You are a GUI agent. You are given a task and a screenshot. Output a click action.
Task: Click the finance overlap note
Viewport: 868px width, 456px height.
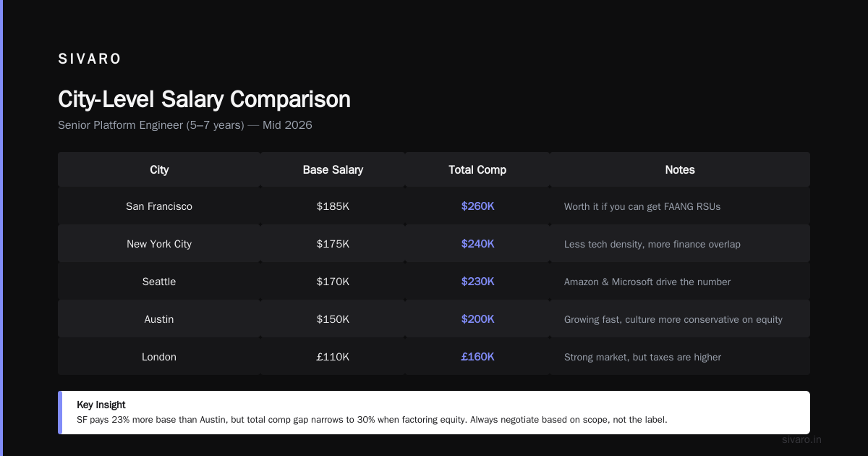pyautogui.click(x=652, y=244)
